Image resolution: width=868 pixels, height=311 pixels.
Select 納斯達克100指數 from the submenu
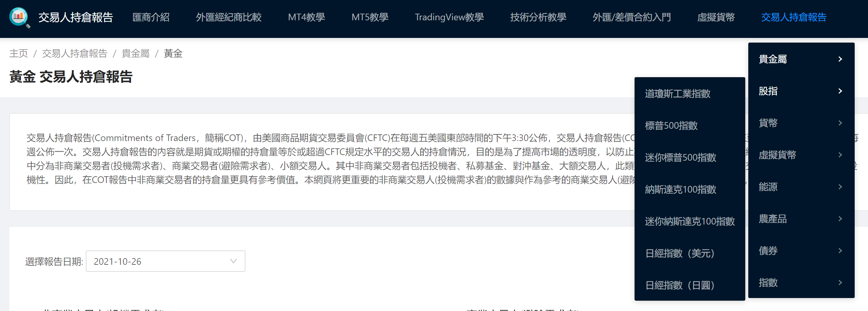[689, 189]
